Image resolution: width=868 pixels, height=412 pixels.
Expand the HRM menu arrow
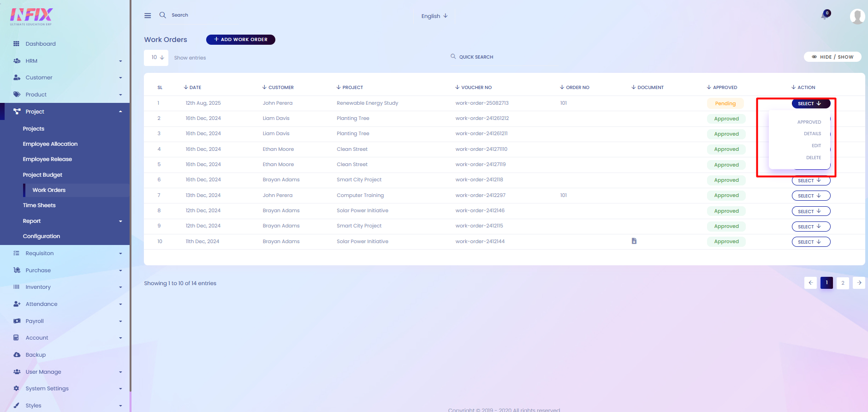point(120,61)
